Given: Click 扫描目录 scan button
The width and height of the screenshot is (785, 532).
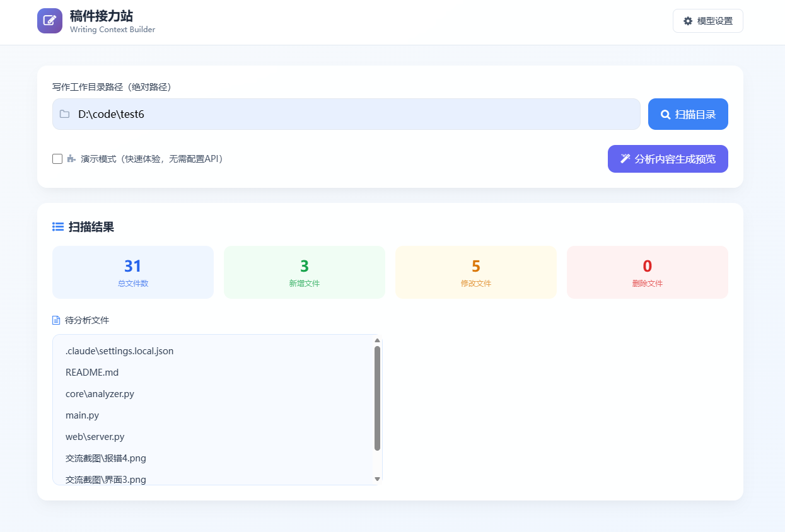Looking at the screenshot, I should (x=688, y=114).
